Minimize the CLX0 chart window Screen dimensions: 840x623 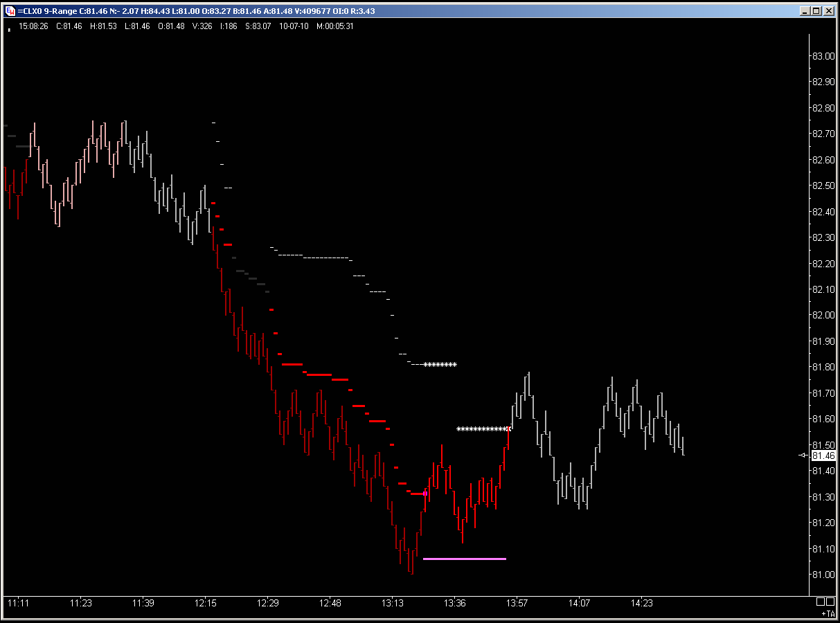click(804, 11)
